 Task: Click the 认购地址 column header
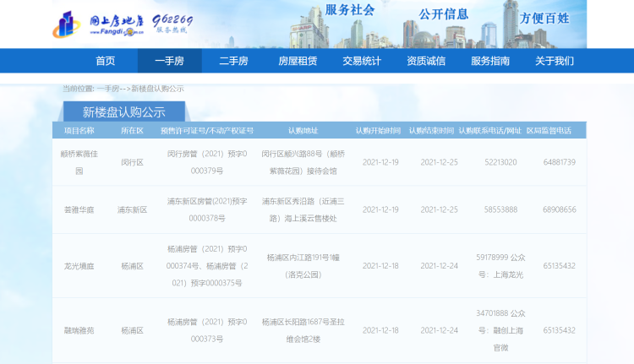click(x=303, y=131)
